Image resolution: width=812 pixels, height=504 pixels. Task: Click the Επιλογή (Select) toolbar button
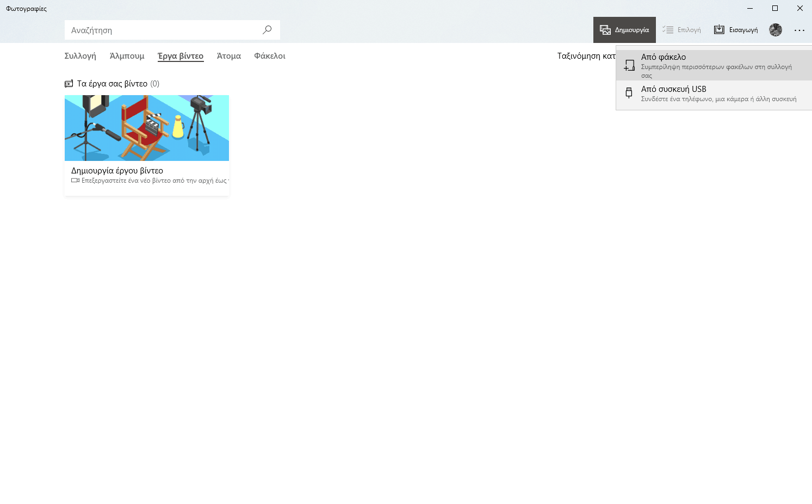[x=681, y=30]
